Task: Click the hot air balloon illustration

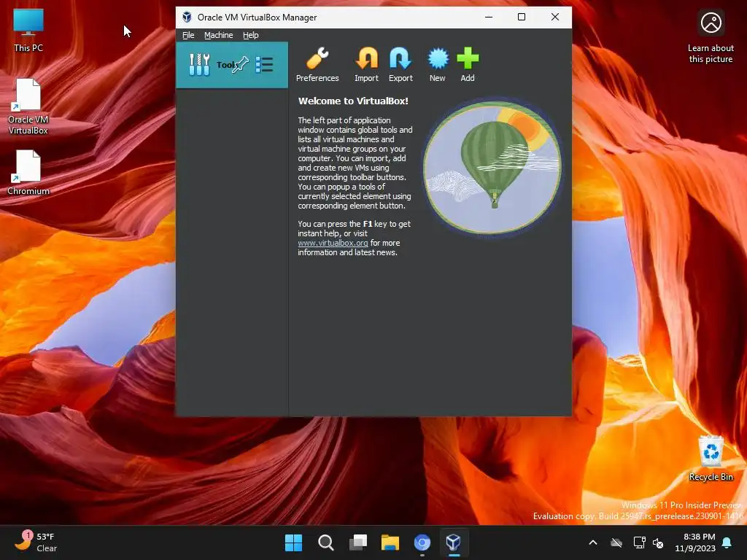Action: click(492, 168)
